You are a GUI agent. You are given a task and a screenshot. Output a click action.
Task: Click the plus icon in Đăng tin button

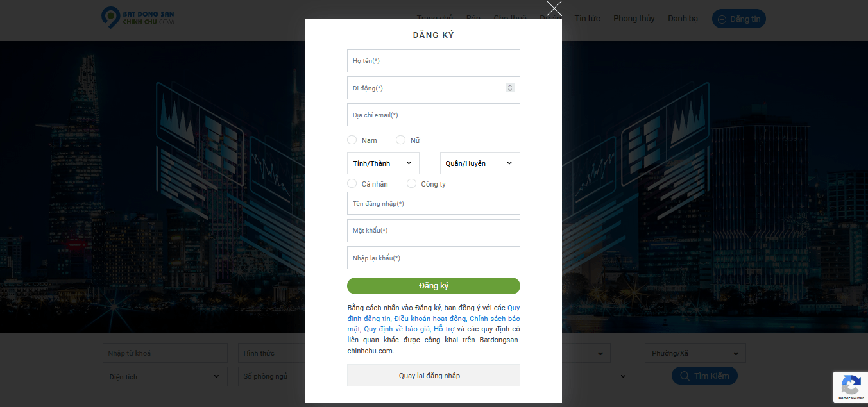722,19
